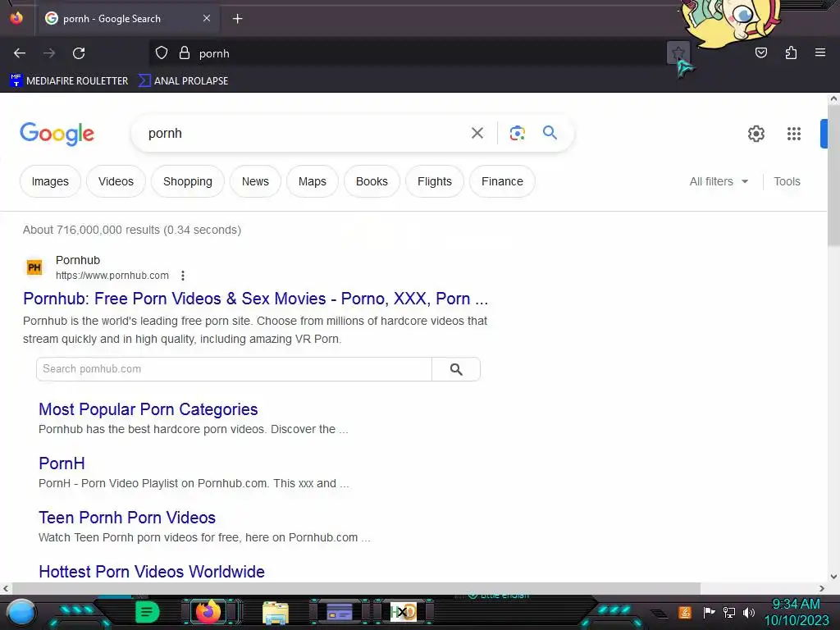The width and height of the screenshot is (840, 630).
Task: Filter results by Books
Action: coord(372,181)
